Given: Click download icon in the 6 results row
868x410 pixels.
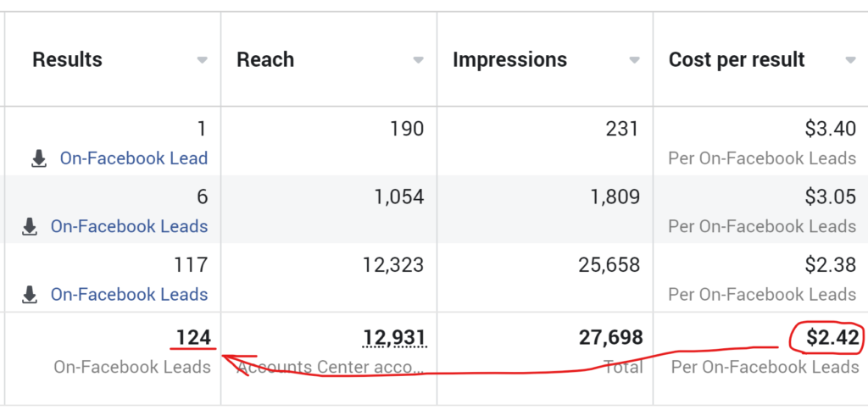Looking at the screenshot, I should pyautogui.click(x=30, y=226).
